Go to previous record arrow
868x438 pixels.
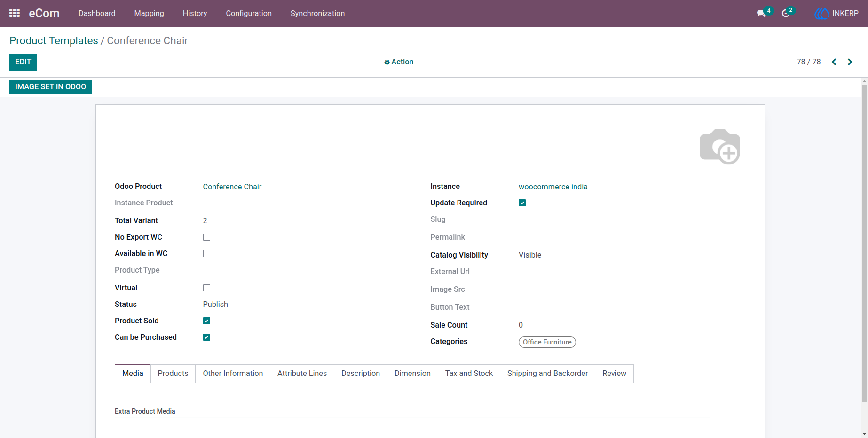pos(834,62)
